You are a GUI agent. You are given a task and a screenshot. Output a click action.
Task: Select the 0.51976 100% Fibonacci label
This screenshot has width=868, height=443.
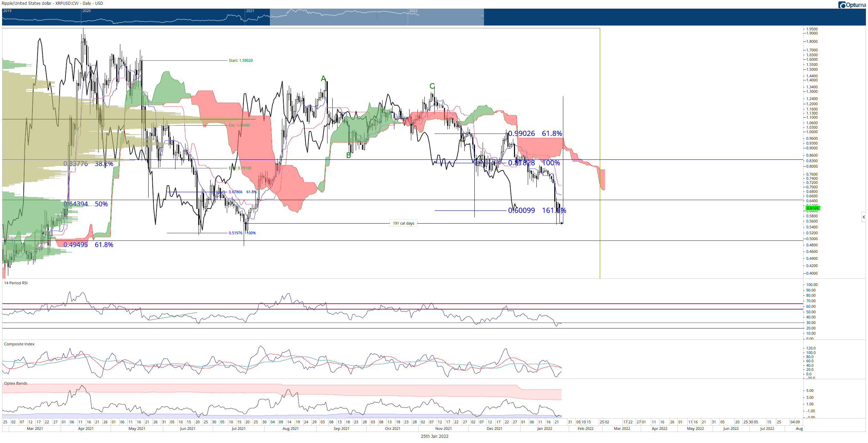coord(242,233)
